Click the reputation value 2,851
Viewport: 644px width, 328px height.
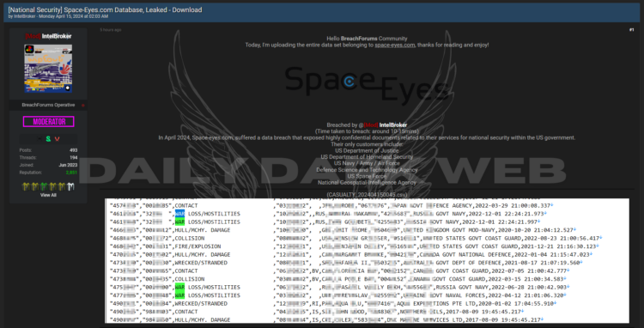[x=71, y=173]
